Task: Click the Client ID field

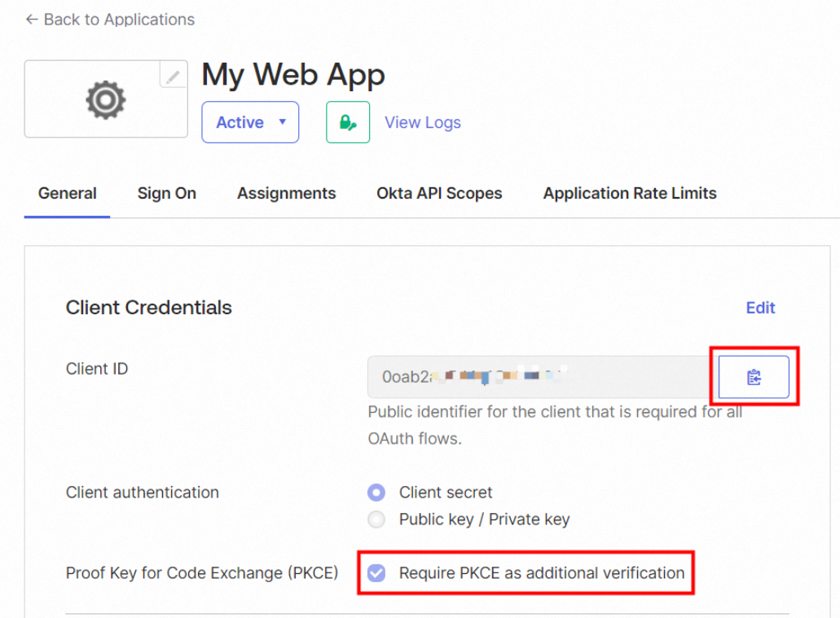Action: 543,377
